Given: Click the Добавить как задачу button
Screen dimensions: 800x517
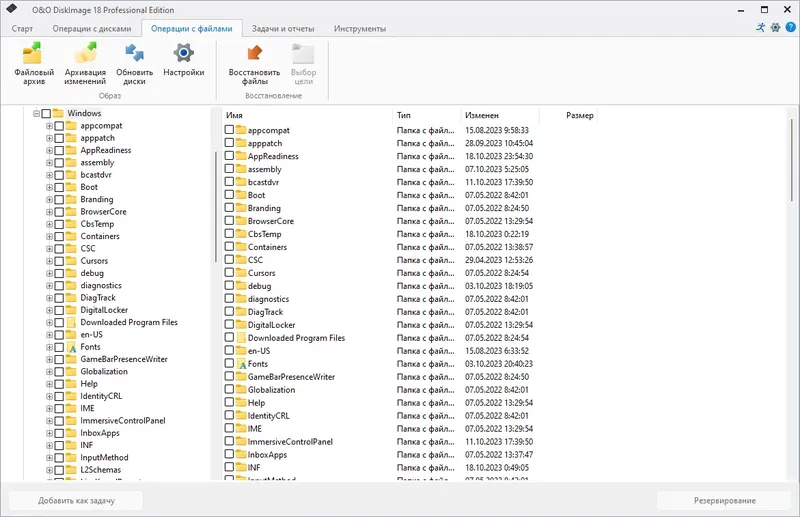Looking at the screenshot, I should 76,501.
